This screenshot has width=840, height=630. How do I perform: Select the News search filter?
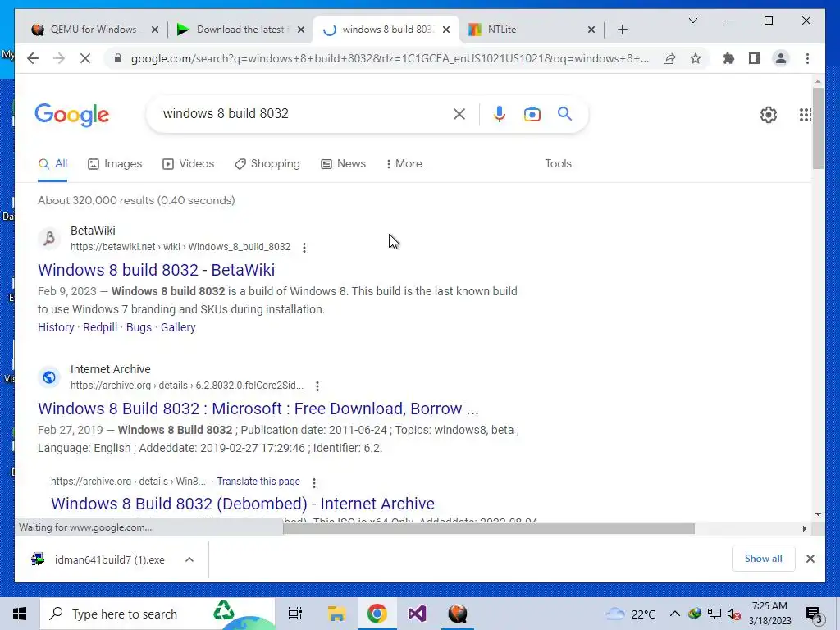[343, 163]
